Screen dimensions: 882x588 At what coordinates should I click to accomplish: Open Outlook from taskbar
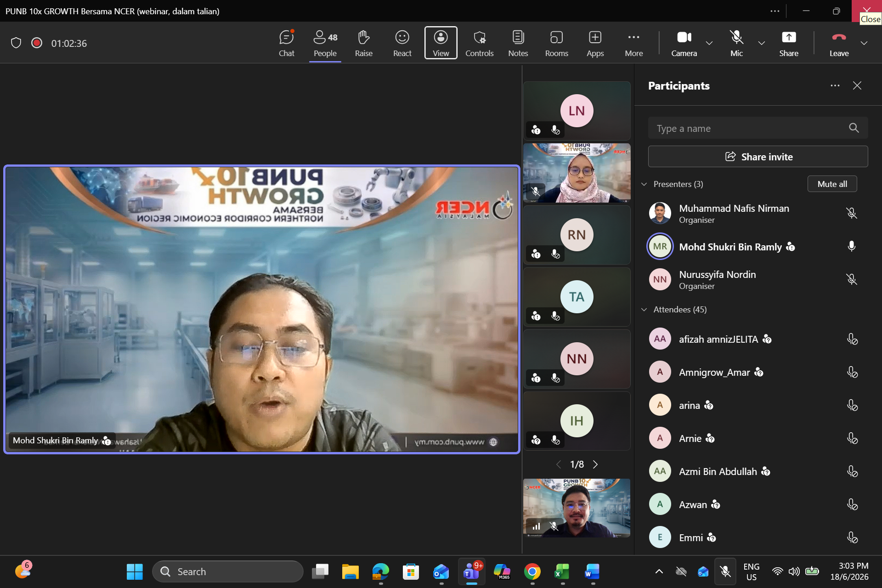coord(441,571)
